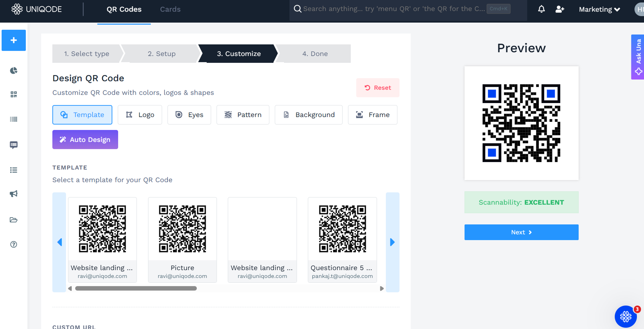The height and width of the screenshot is (329, 644).
Task: Click the Uniqode logo
Action: pyautogui.click(x=37, y=9)
